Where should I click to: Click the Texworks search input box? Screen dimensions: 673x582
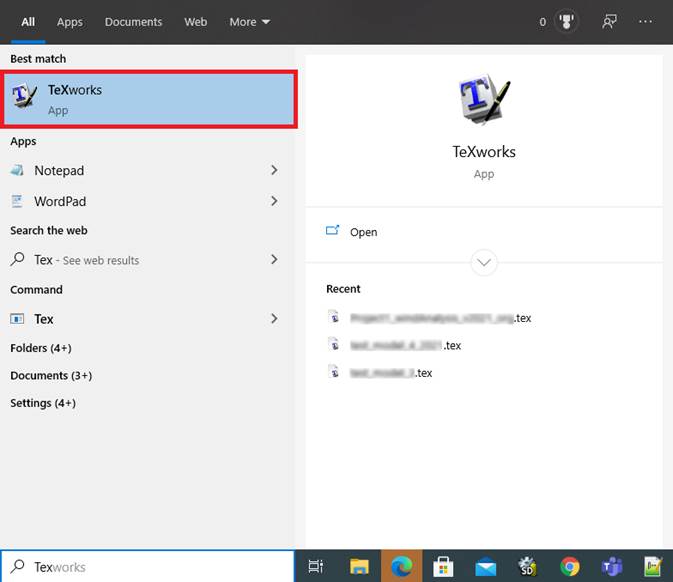pyautogui.click(x=148, y=567)
